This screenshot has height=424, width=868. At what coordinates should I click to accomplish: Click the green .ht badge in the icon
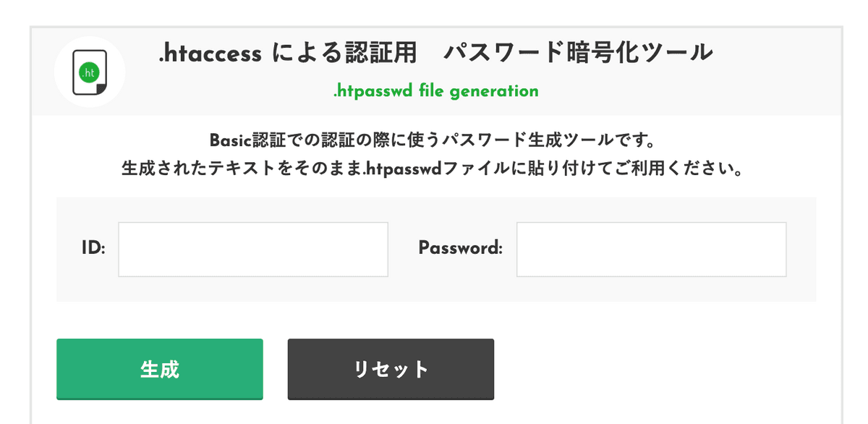(88, 72)
